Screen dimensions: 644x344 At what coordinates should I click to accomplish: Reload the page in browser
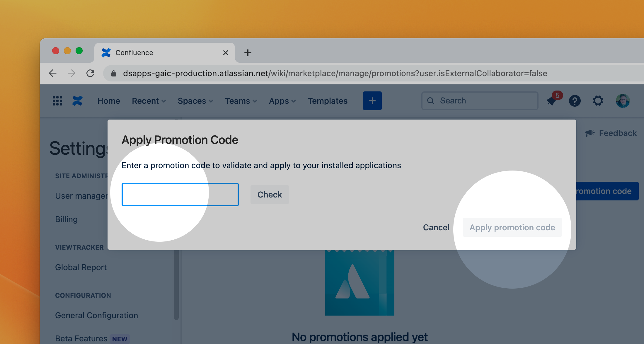tap(90, 73)
